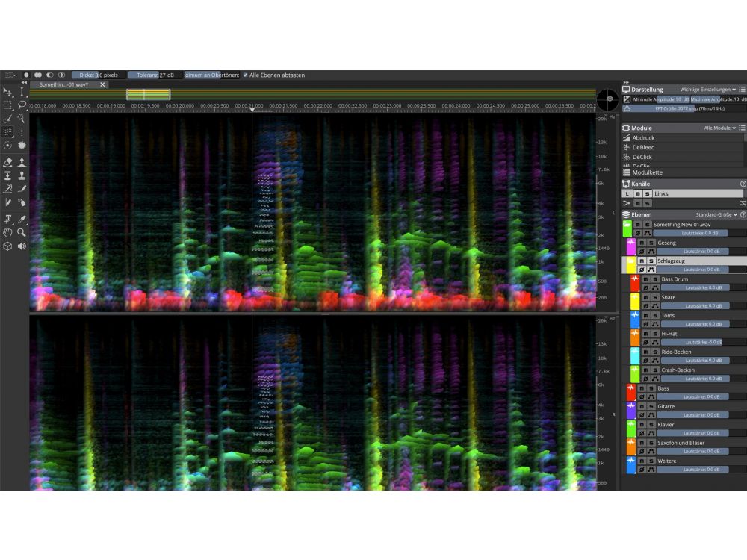Select the DeBleed module
Screen dimensions: 747x560
(643, 147)
